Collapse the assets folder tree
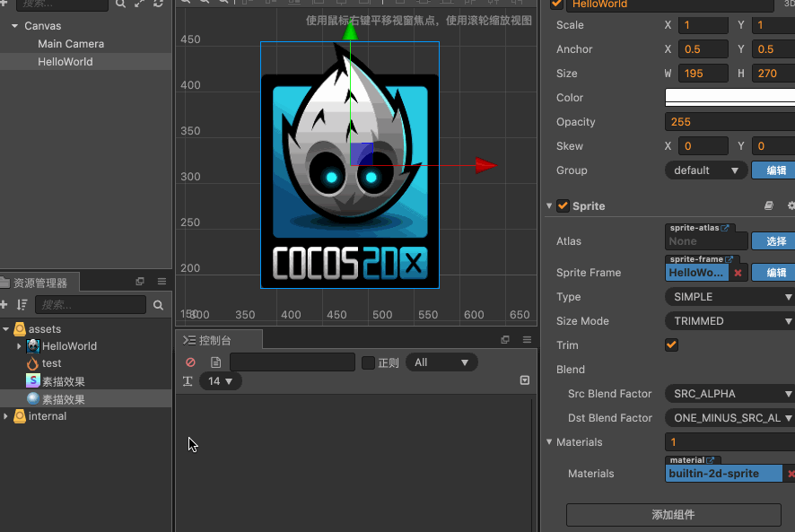795x532 pixels. click(x=5, y=329)
